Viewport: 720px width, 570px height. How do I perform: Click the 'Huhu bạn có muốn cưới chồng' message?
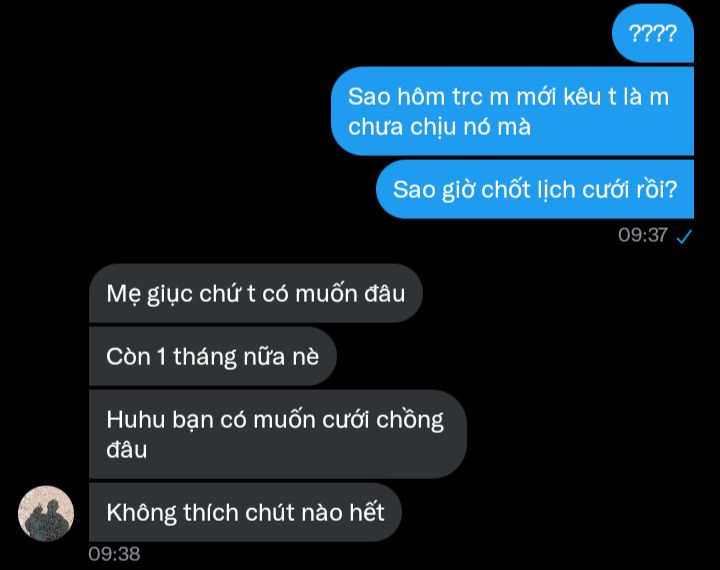pyautogui.click(x=277, y=434)
